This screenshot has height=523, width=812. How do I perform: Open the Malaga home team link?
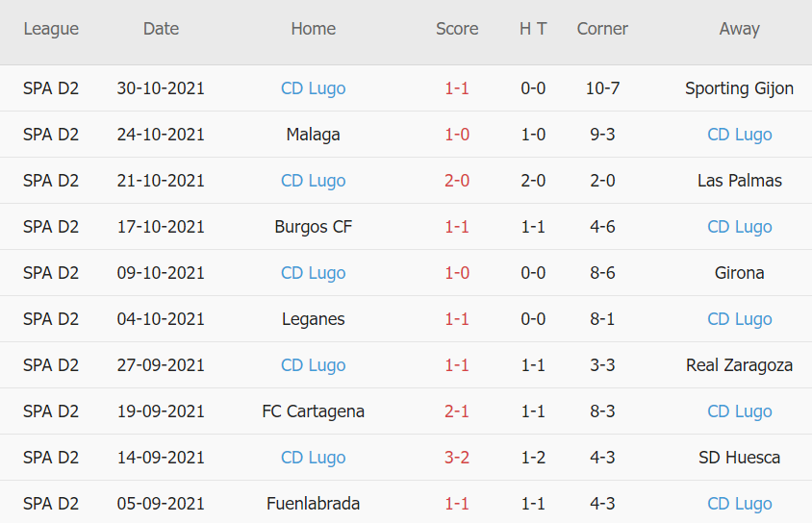click(313, 135)
